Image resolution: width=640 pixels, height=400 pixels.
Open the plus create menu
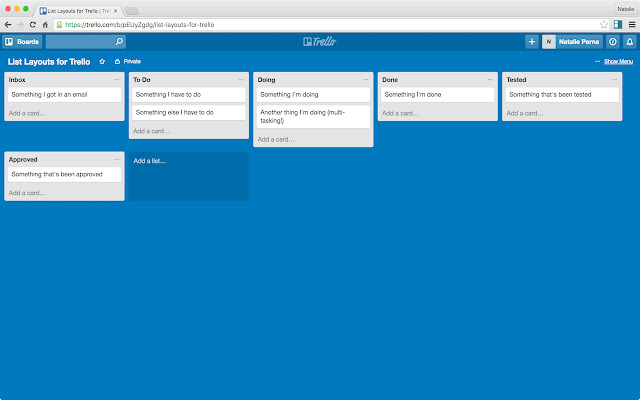532,42
